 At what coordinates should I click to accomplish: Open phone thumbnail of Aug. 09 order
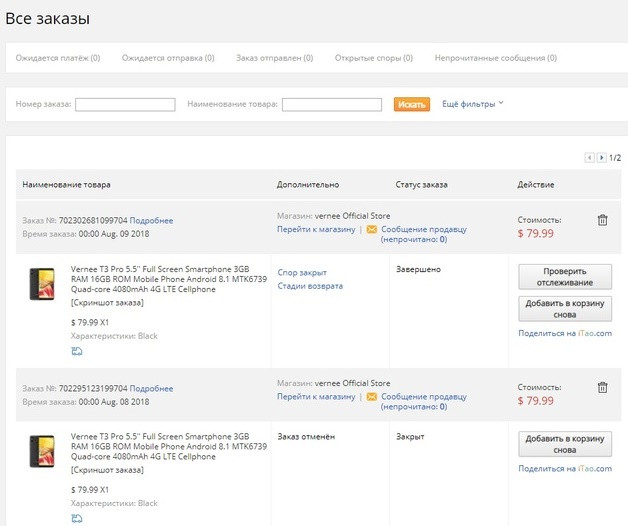pyautogui.click(x=42, y=284)
